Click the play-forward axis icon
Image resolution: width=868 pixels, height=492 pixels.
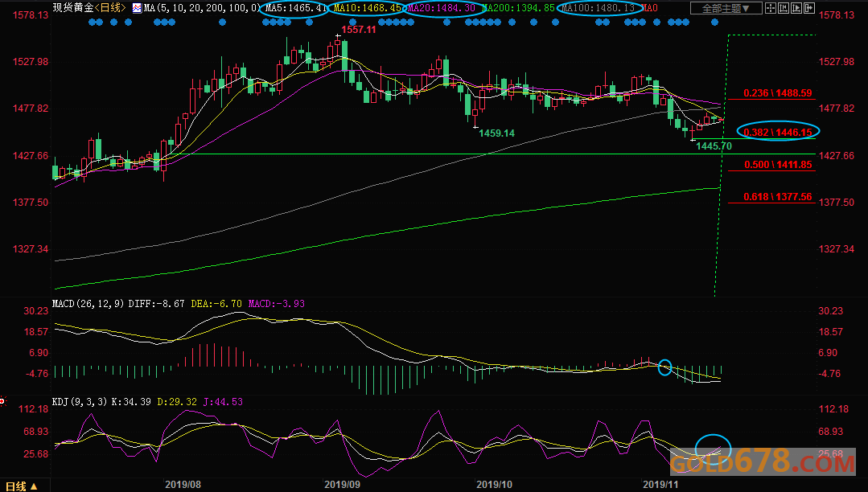pyautogui.click(x=796, y=8)
